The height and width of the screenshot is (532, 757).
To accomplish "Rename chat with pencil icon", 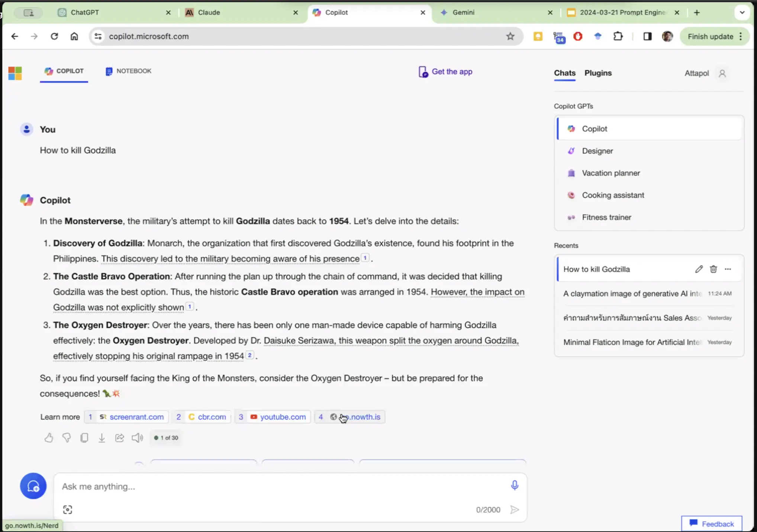I will click(699, 269).
